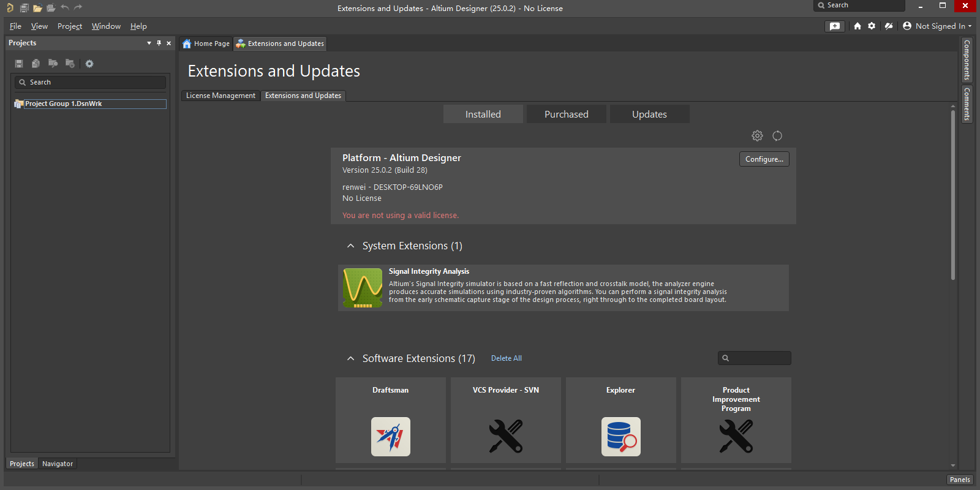Click the home icon in the top-right toolbar
The width and height of the screenshot is (980, 490).
click(858, 26)
